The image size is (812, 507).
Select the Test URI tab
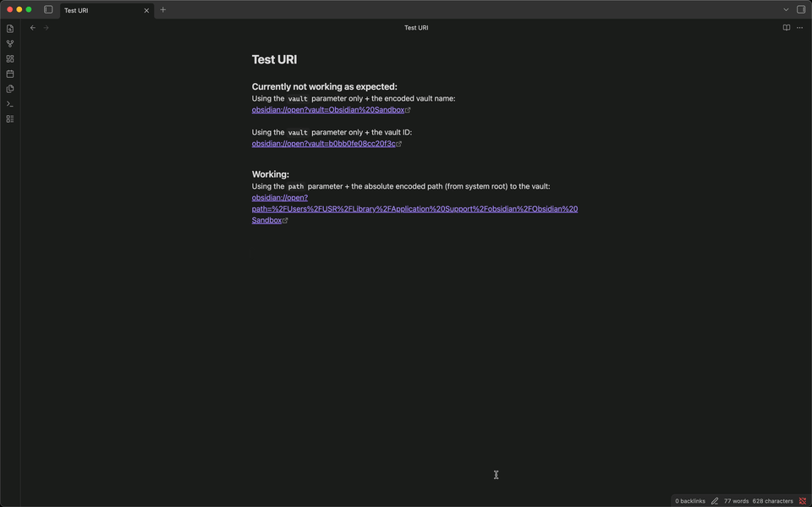107,10
